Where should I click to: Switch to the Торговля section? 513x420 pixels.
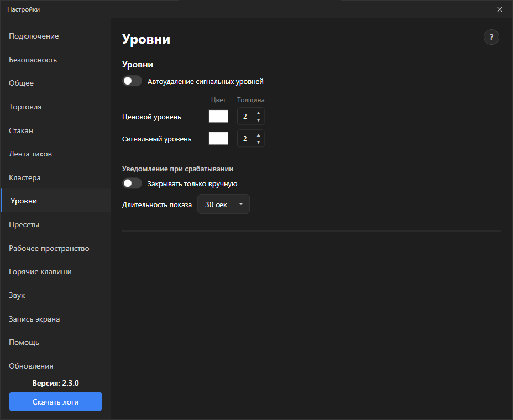(56, 107)
